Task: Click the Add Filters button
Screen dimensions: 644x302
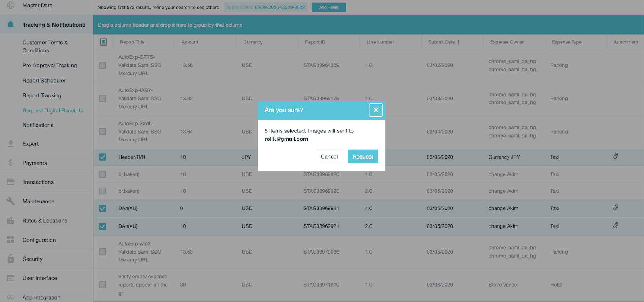Action: [x=328, y=7]
